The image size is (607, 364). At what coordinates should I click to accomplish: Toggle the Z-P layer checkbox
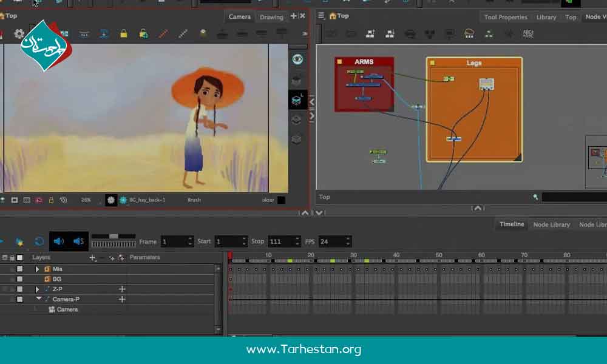click(20, 289)
